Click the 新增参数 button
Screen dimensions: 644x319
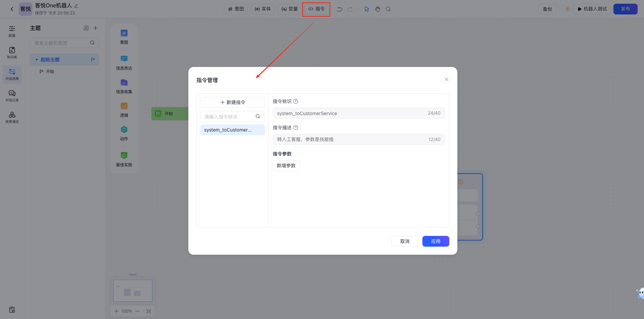(x=286, y=166)
